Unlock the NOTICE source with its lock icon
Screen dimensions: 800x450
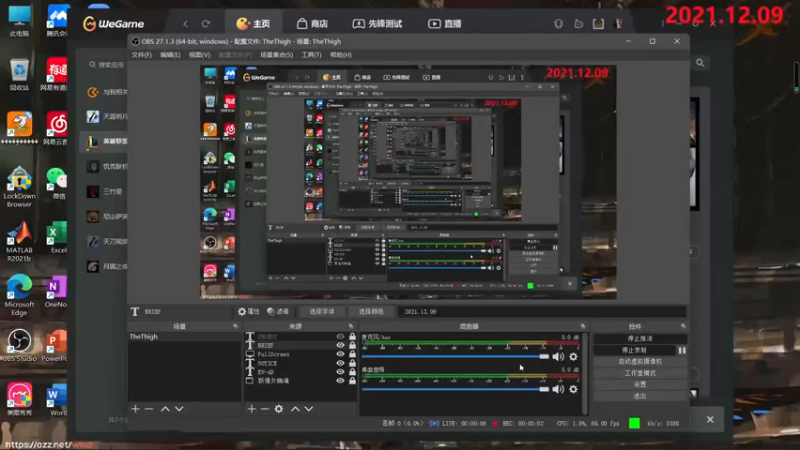352,363
